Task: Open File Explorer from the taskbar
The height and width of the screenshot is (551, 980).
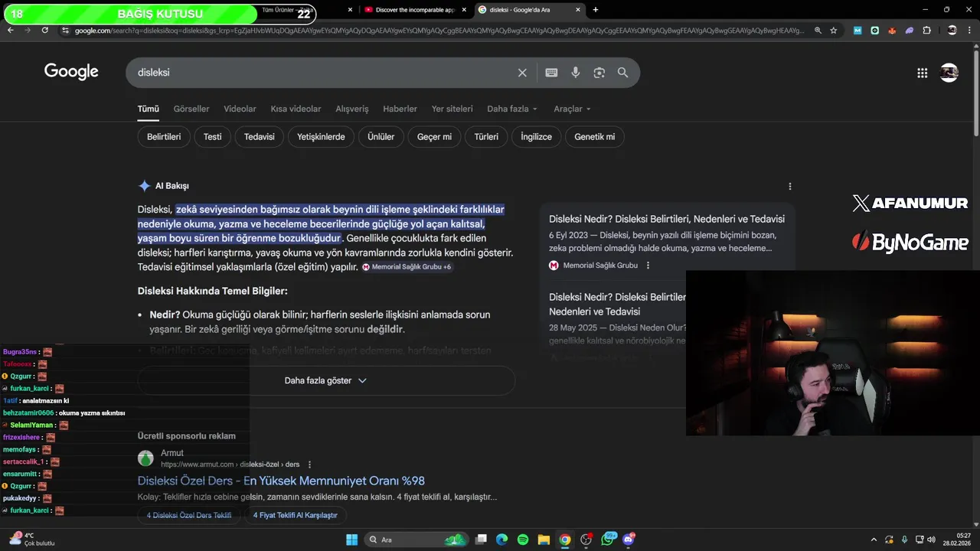Action: tap(544, 540)
